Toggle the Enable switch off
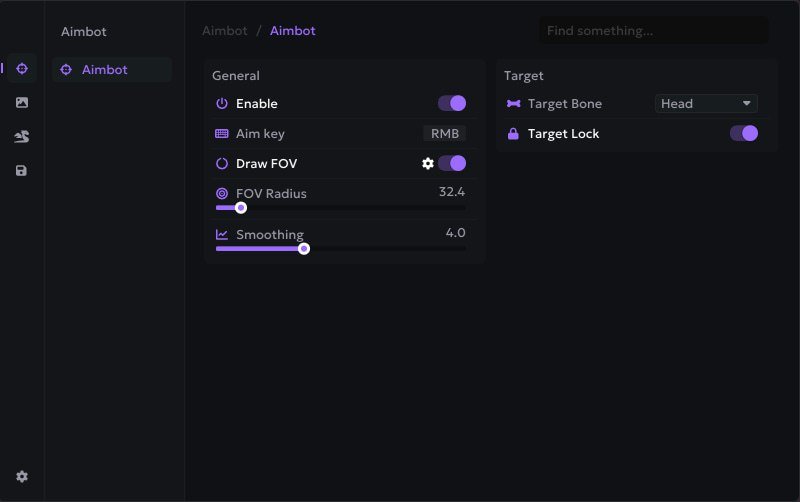 [x=452, y=103]
